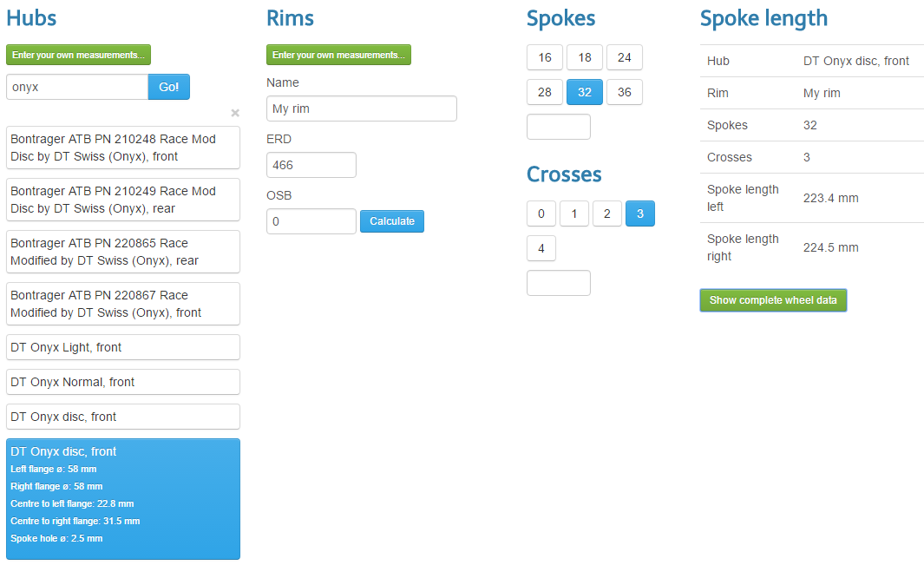The width and height of the screenshot is (924, 565).
Task: Select Bontrager ATB PN 210249 rear hub
Action: [123, 200]
